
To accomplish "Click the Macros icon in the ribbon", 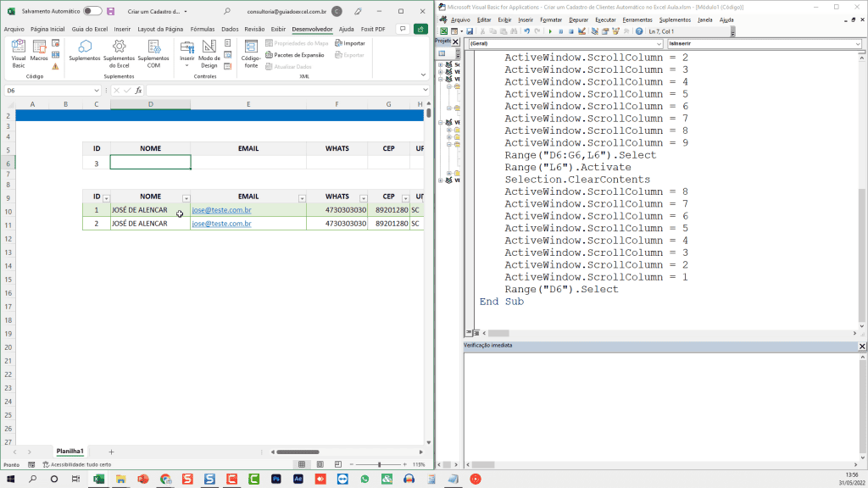I will (x=40, y=51).
